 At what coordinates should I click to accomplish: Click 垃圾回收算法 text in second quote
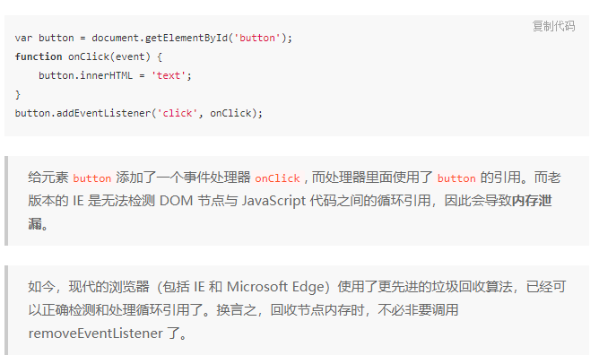[473, 287]
